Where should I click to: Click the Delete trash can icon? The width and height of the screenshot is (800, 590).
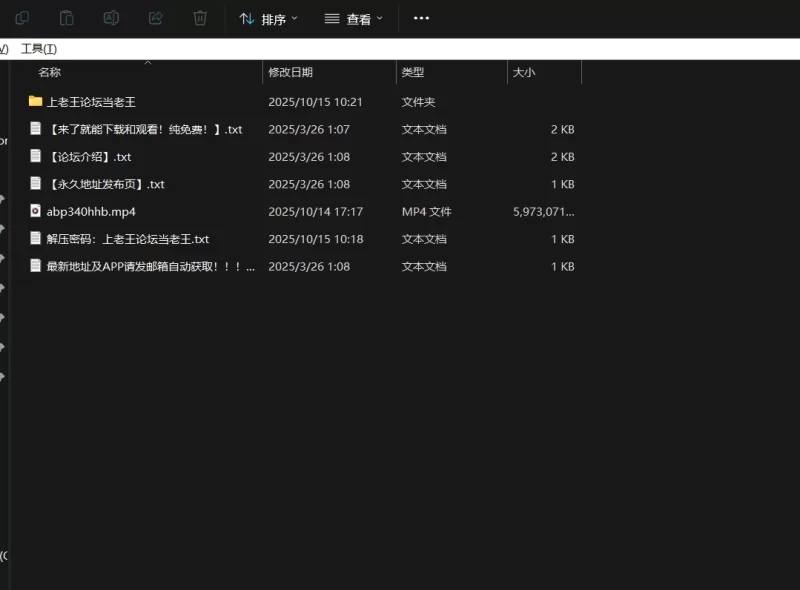point(200,18)
